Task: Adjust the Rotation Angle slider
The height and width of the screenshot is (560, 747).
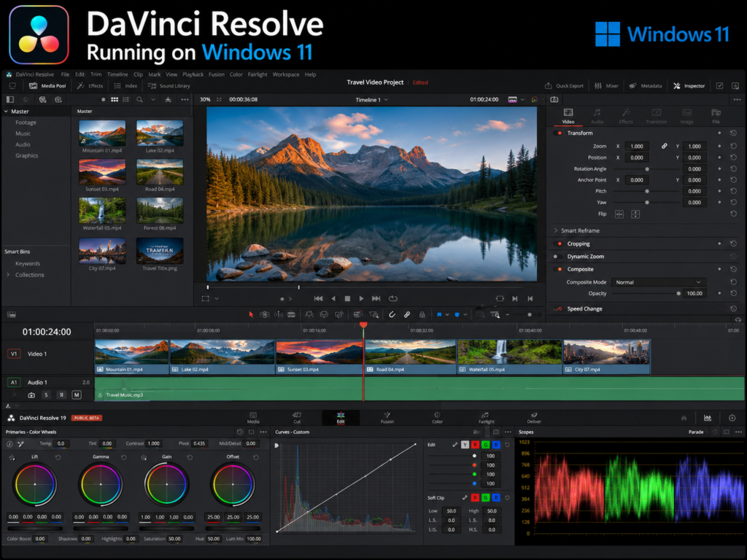Action: tap(646, 169)
